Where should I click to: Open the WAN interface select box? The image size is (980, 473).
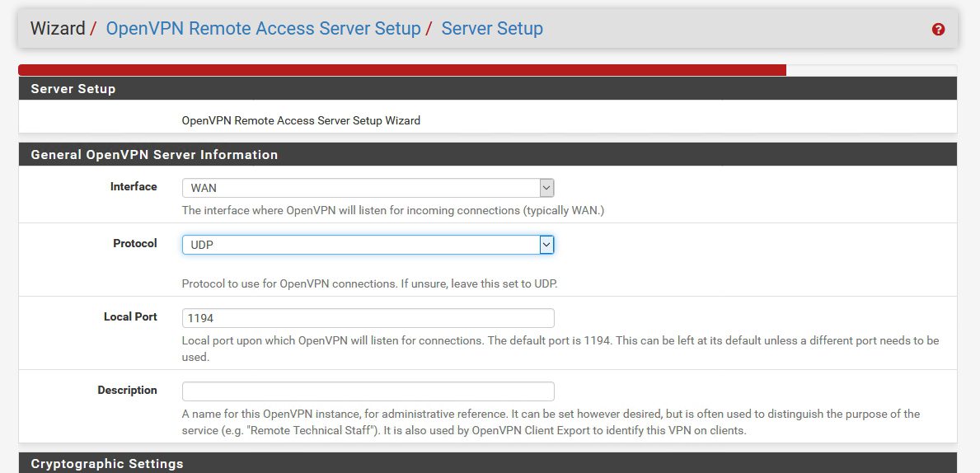click(x=368, y=187)
